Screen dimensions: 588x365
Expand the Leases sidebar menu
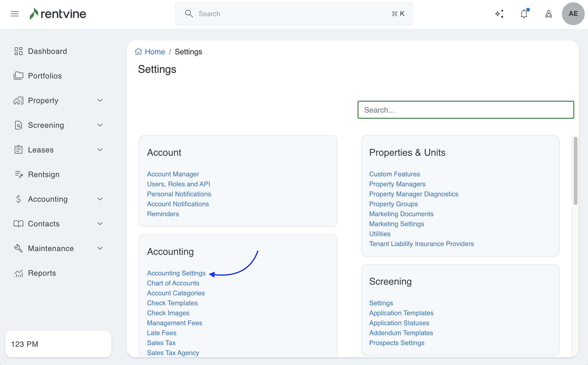(100, 150)
